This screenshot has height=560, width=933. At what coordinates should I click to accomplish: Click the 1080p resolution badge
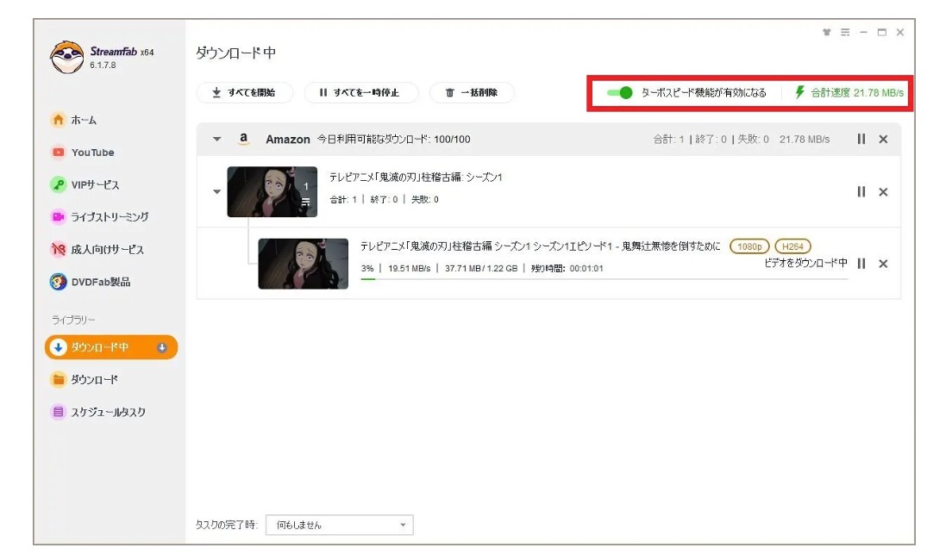click(749, 246)
